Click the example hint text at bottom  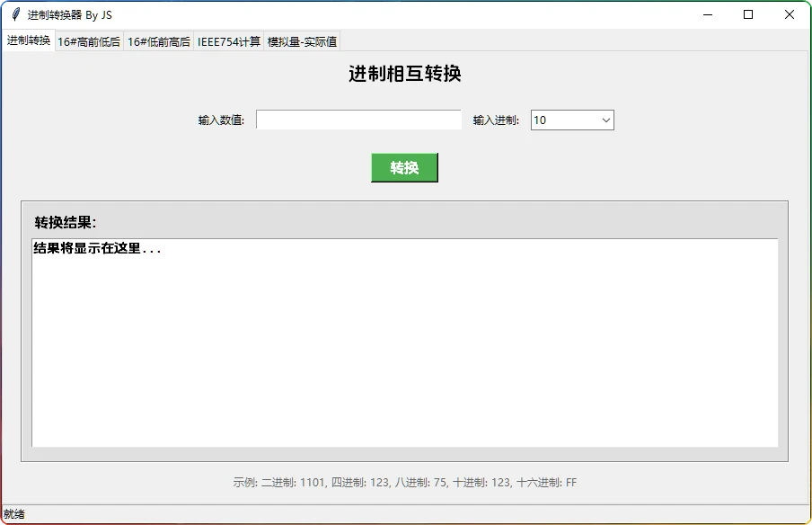(405, 483)
